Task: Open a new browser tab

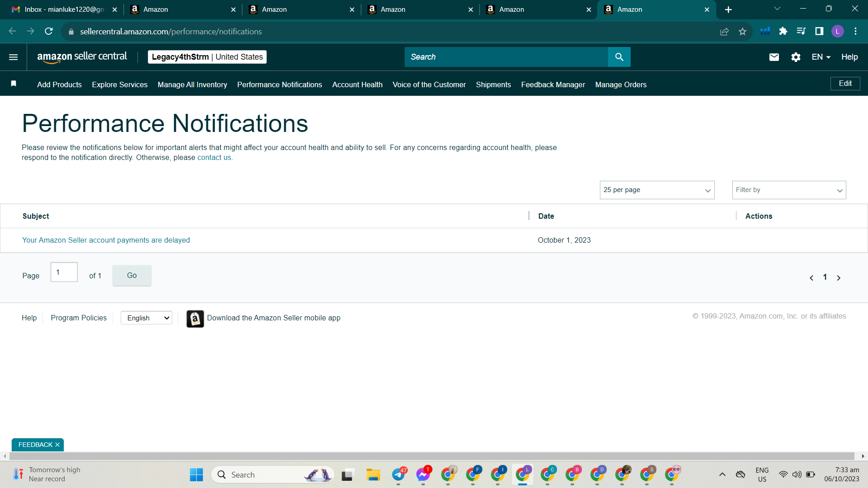Action: tap(728, 9)
